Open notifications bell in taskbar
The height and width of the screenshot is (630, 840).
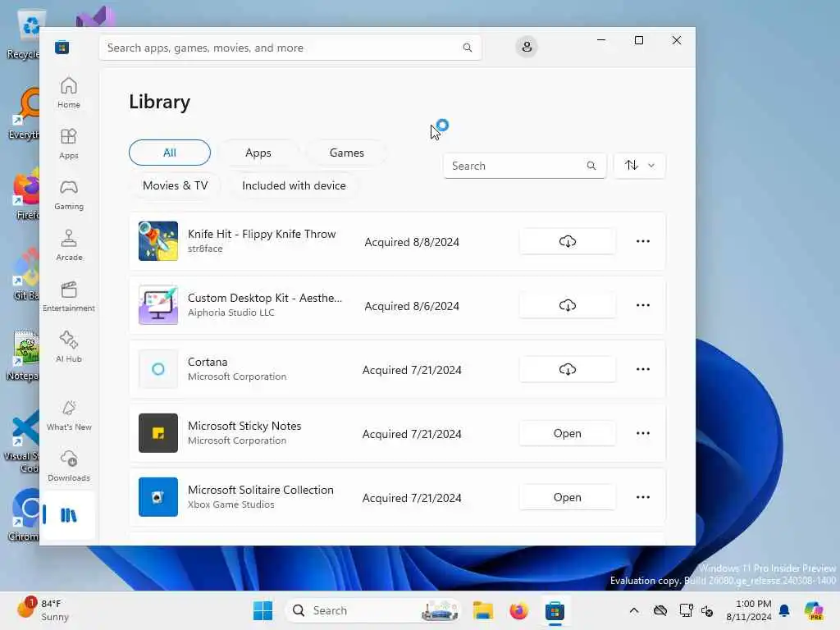coord(784,610)
